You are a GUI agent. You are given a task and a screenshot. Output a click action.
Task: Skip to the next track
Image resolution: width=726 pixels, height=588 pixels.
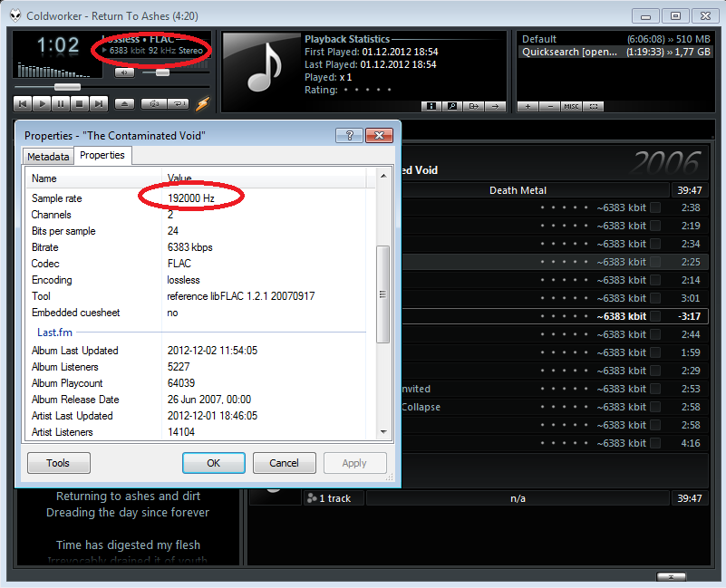point(99,103)
